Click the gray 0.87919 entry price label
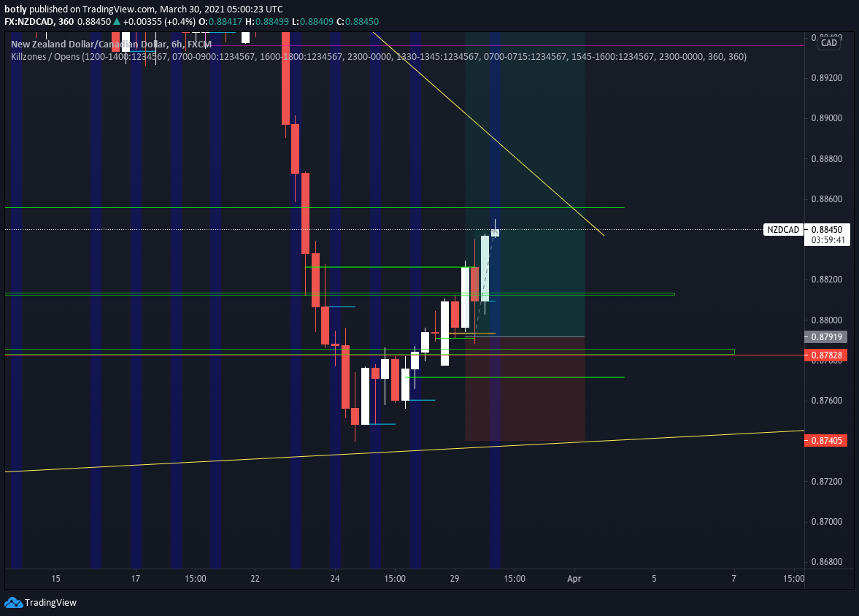 coord(826,337)
